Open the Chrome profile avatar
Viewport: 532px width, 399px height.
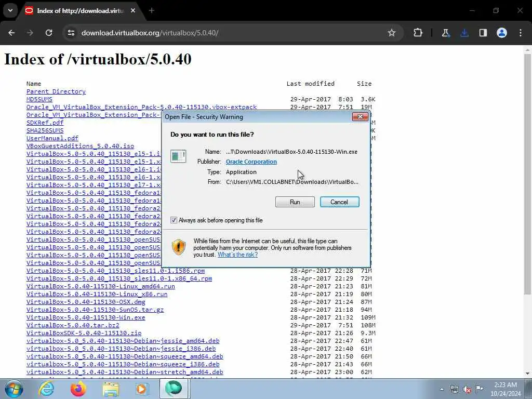(x=502, y=33)
